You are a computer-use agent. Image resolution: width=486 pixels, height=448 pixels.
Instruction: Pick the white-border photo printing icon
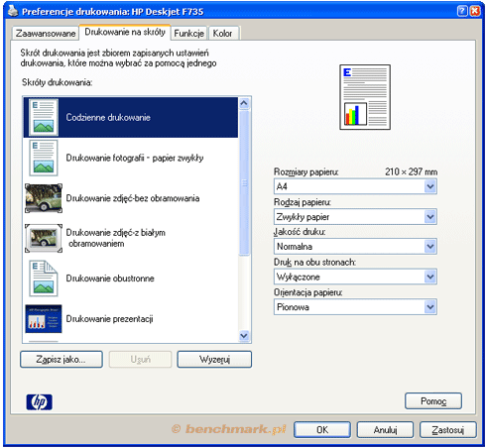tap(44, 238)
